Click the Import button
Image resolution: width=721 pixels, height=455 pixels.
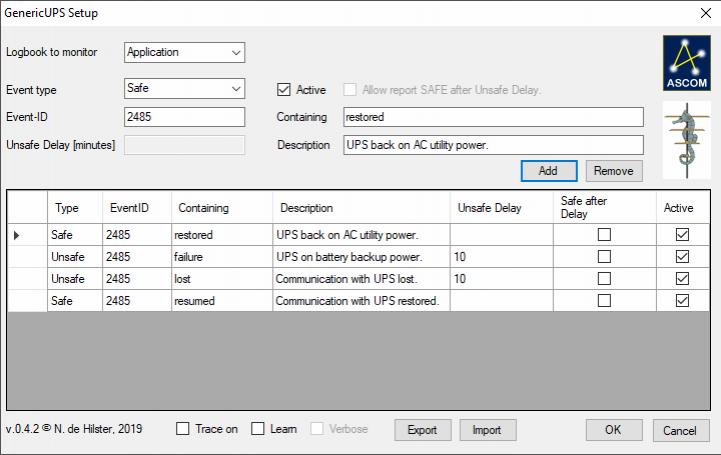pos(487,430)
